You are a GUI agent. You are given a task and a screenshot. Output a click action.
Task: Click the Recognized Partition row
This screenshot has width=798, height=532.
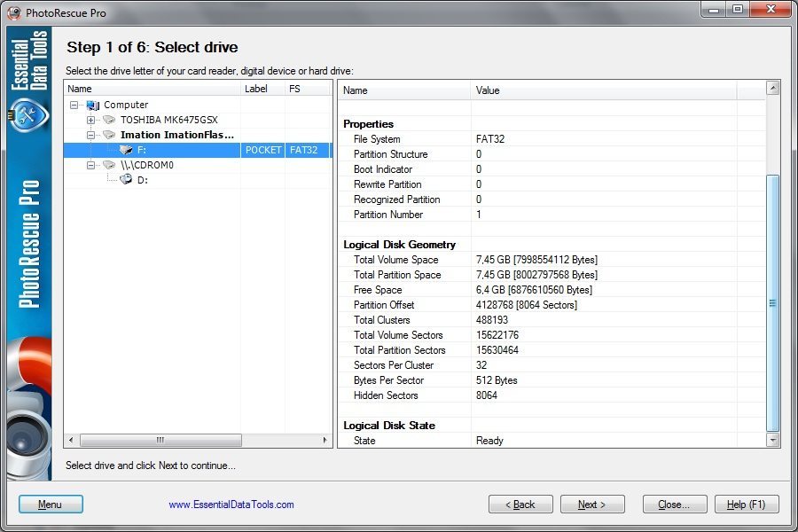click(x=552, y=199)
